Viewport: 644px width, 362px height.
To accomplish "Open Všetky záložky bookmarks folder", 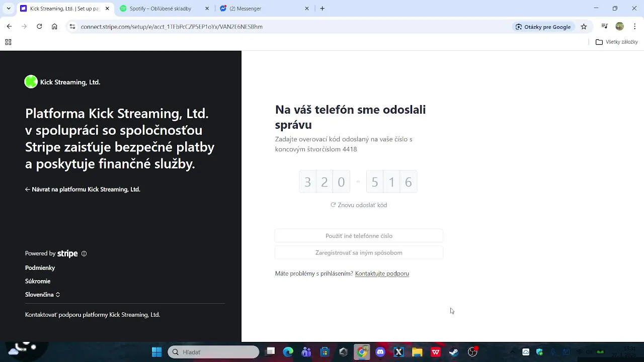I will point(617,42).
